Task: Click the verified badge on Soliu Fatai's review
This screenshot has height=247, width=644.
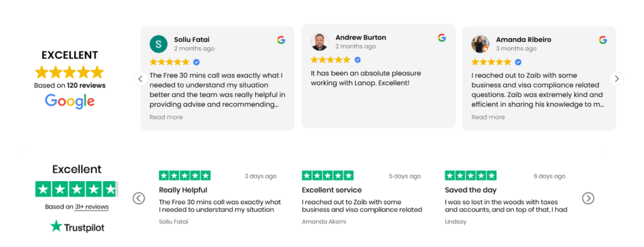Action: coord(196,62)
